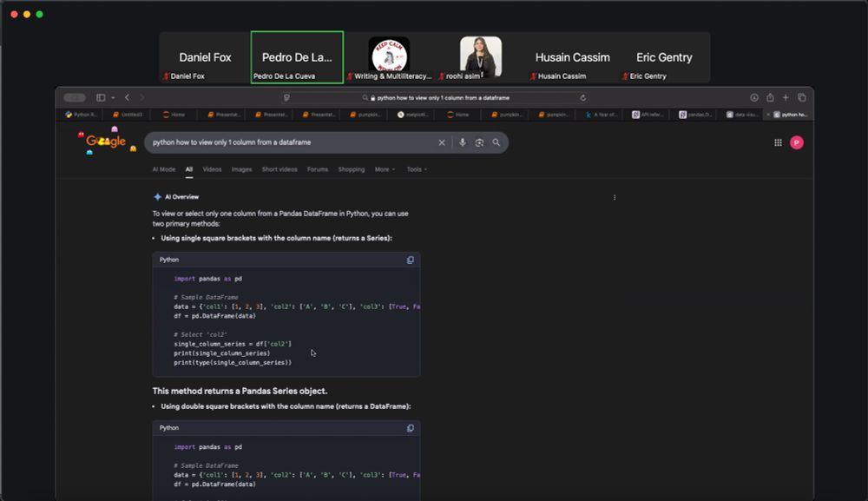Switch to Forums results tab
This screenshot has height=501, width=868.
click(318, 169)
